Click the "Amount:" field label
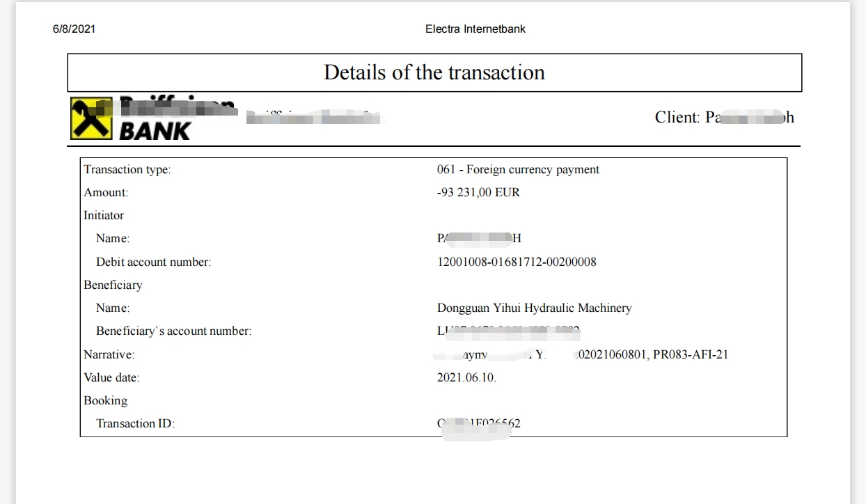866x504 pixels. click(x=106, y=193)
